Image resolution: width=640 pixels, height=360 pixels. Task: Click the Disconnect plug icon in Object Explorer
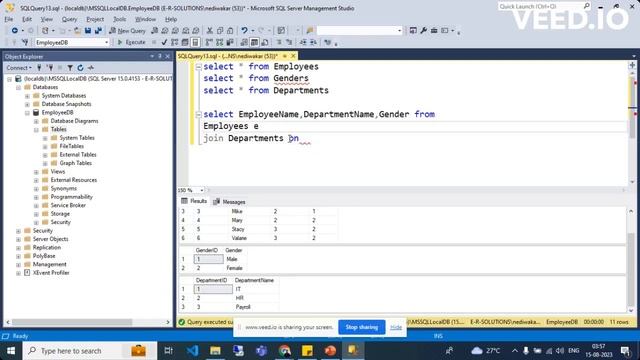[50, 68]
